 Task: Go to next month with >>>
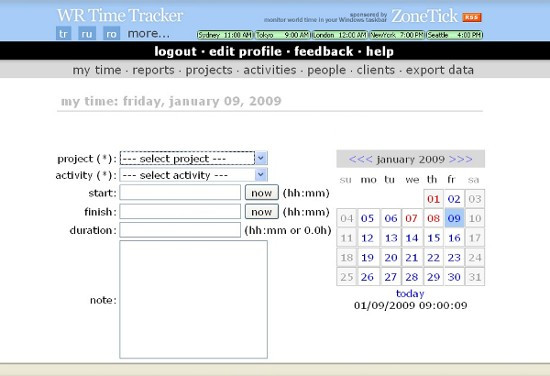[x=461, y=159]
